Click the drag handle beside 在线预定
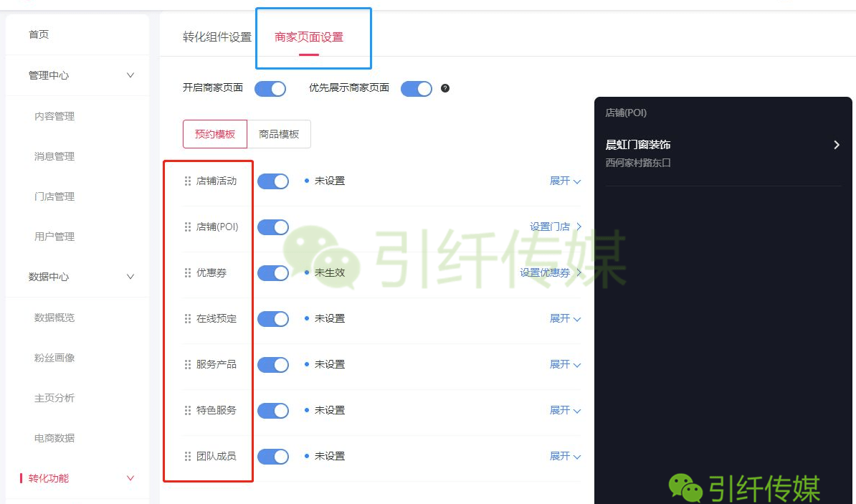 point(187,318)
